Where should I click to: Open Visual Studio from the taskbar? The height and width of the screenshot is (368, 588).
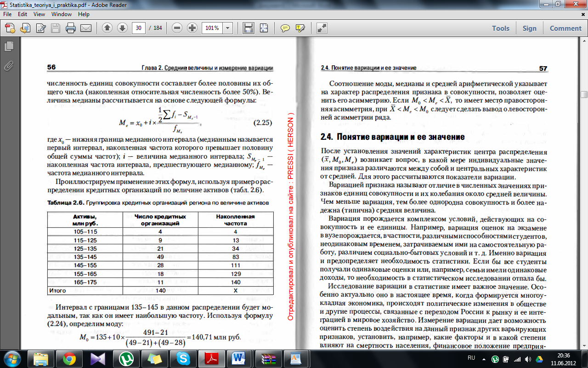point(98,358)
